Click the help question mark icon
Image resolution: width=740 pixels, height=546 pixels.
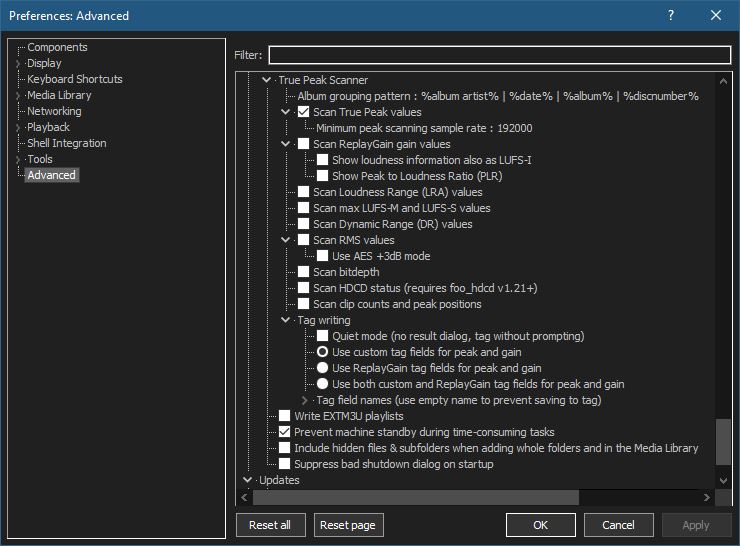pyautogui.click(x=671, y=15)
